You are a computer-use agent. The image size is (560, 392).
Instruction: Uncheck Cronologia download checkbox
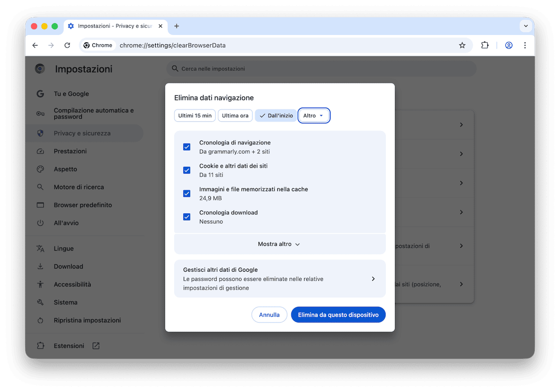[187, 217]
